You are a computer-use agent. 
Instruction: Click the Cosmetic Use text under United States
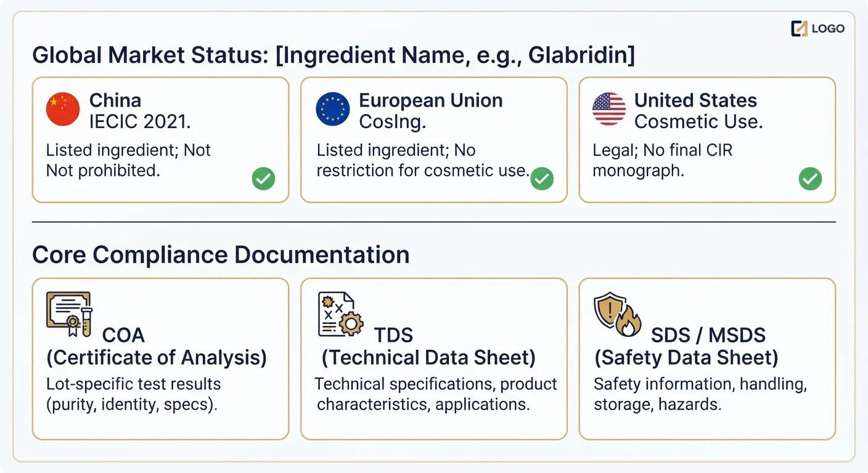[698, 122]
